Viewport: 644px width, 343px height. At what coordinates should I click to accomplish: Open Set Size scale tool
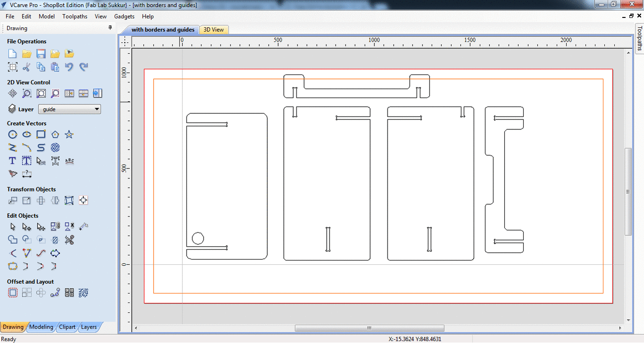[27, 201]
